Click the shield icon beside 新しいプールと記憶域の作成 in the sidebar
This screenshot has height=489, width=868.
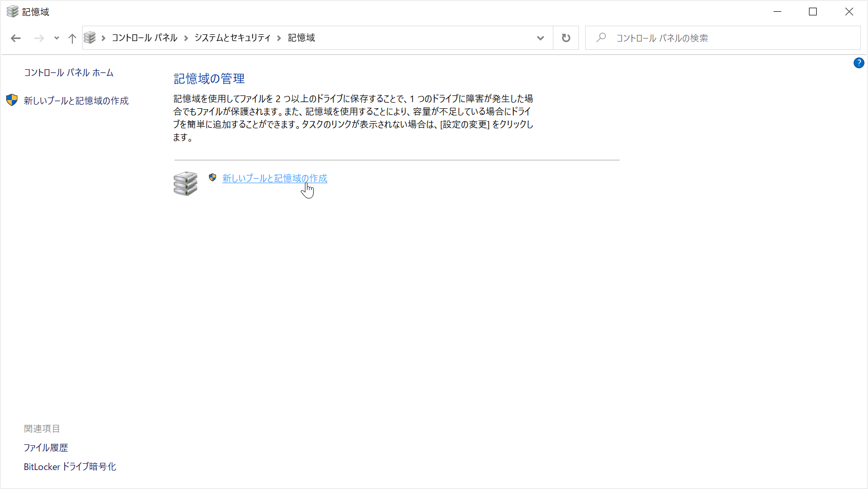point(11,100)
